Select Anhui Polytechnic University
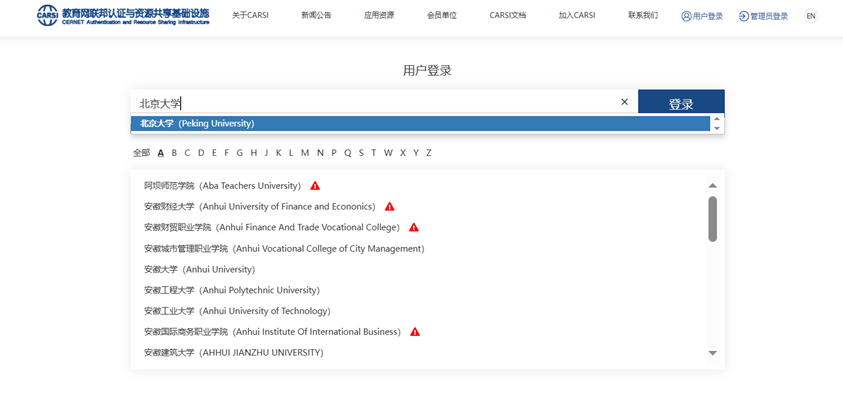 [x=232, y=290]
